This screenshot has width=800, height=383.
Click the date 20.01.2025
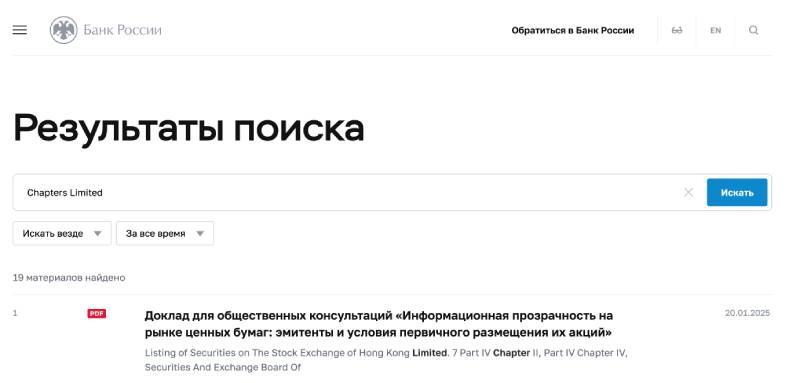point(747,313)
